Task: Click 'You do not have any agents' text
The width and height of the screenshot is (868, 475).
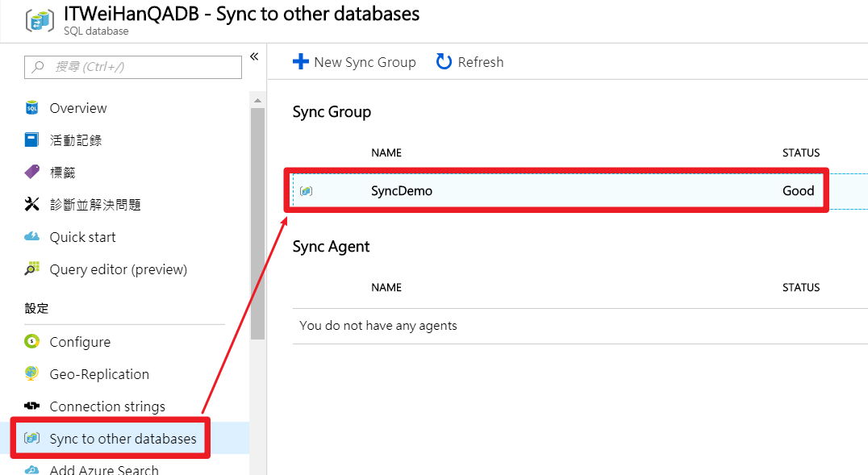Action: click(378, 326)
